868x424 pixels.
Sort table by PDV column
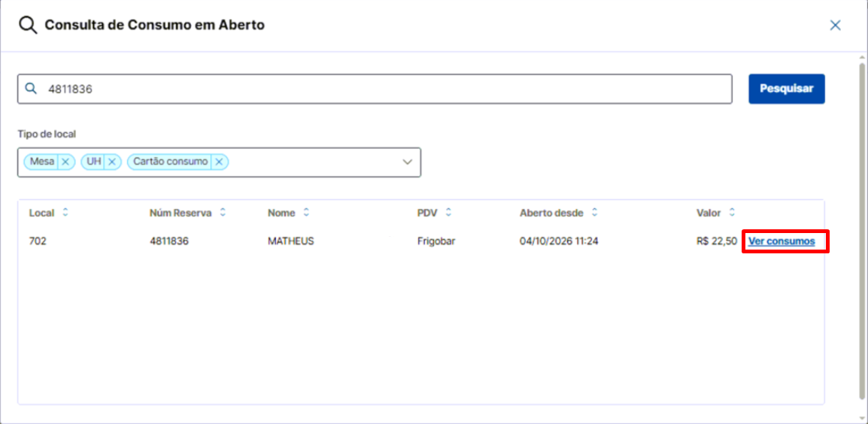448,213
